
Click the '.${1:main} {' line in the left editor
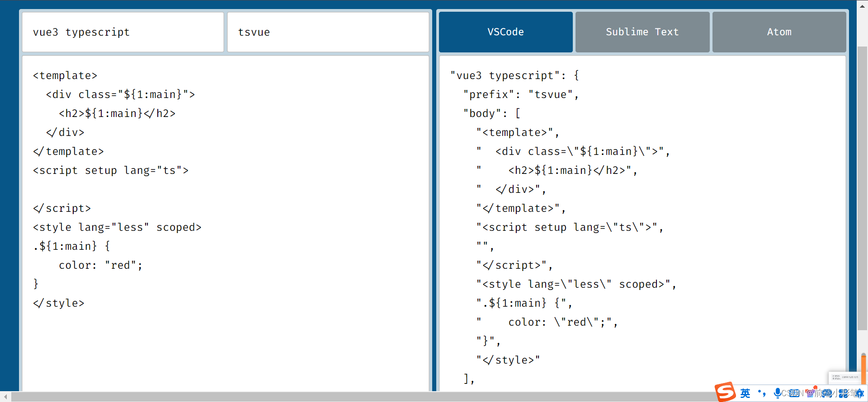click(71, 246)
